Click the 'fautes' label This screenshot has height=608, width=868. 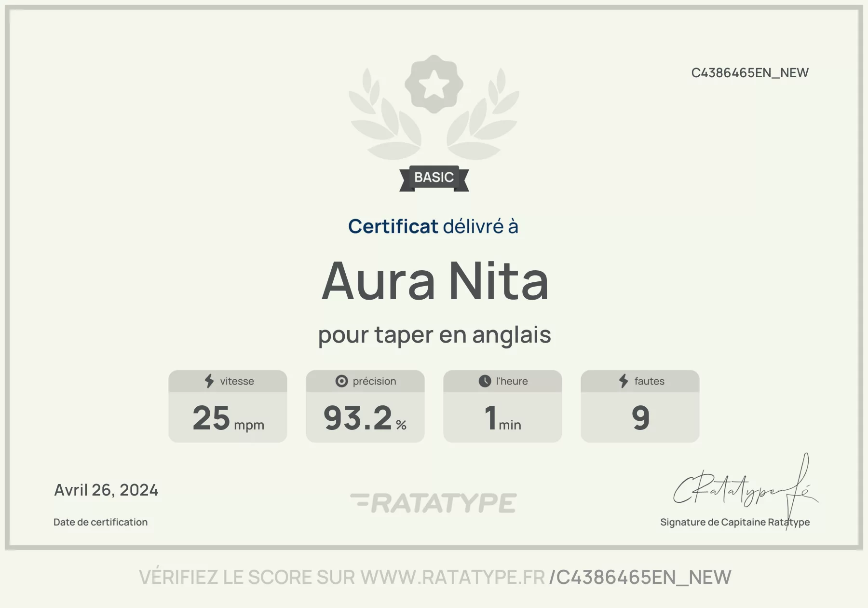pos(649,381)
